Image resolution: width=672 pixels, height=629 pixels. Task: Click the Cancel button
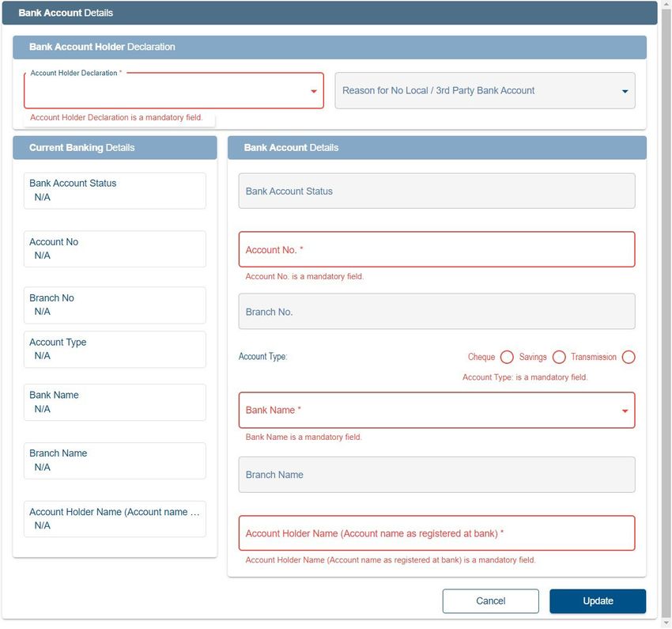pyautogui.click(x=491, y=601)
